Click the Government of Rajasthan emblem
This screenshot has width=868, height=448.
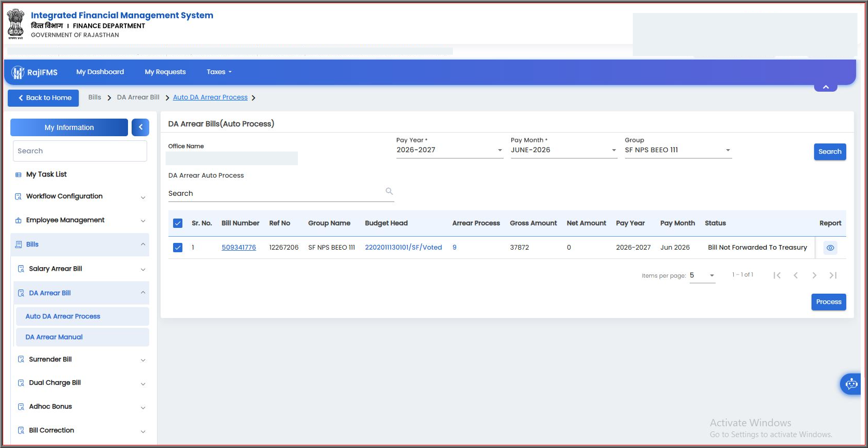pyautogui.click(x=16, y=24)
